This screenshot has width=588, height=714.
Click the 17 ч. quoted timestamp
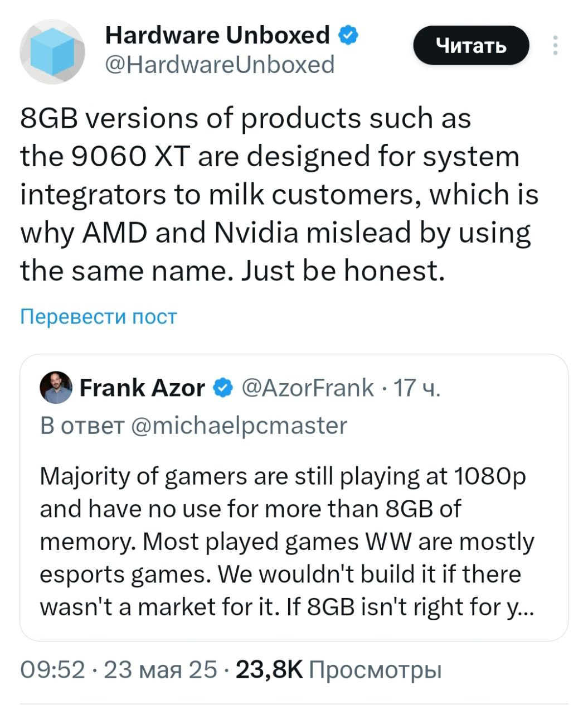[x=417, y=388]
